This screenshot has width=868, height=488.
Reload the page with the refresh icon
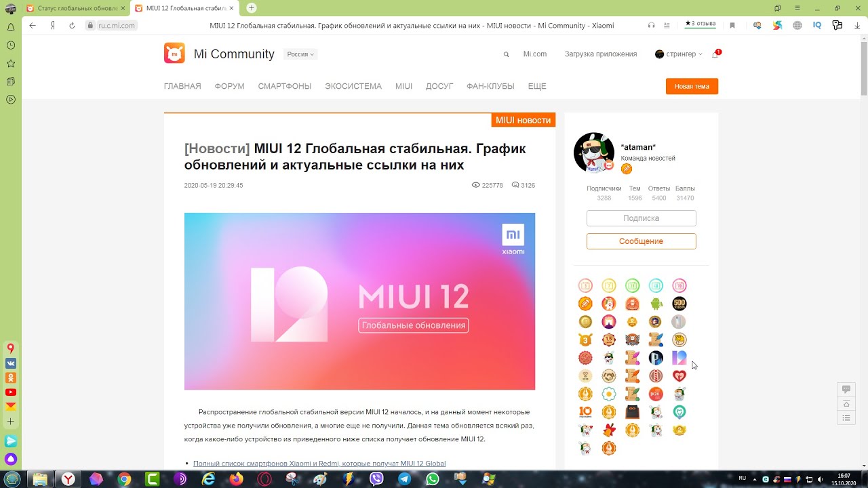(72, 26)
